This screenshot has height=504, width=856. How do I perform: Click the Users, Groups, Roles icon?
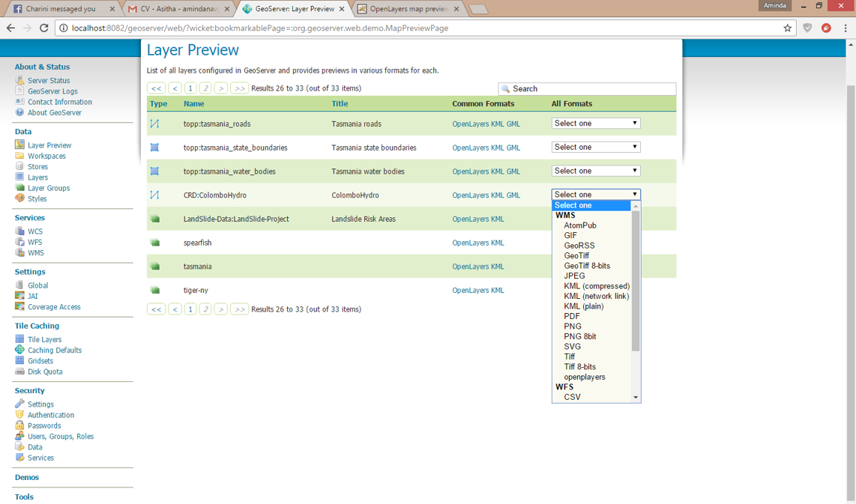(x=19, y=436)
